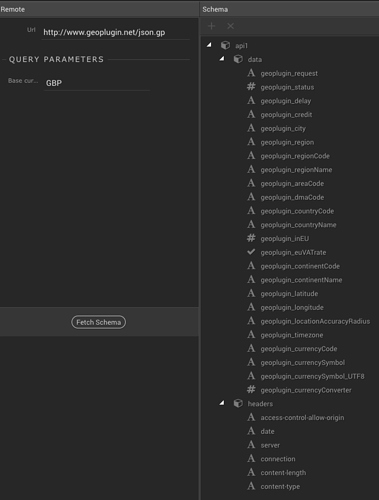The height and width of the screenshot is (500, 379).
Task: Select the headers tree label
Action: coord(260,404)
